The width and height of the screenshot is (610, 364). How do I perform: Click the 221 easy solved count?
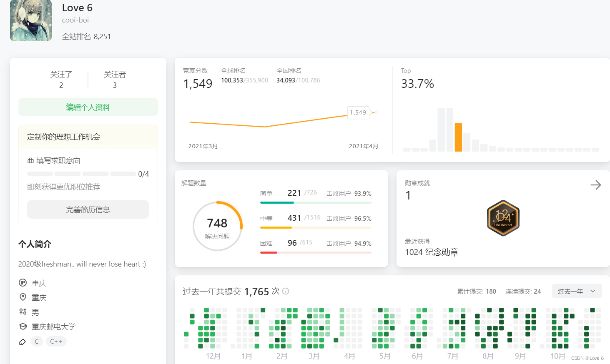(294, 193)
